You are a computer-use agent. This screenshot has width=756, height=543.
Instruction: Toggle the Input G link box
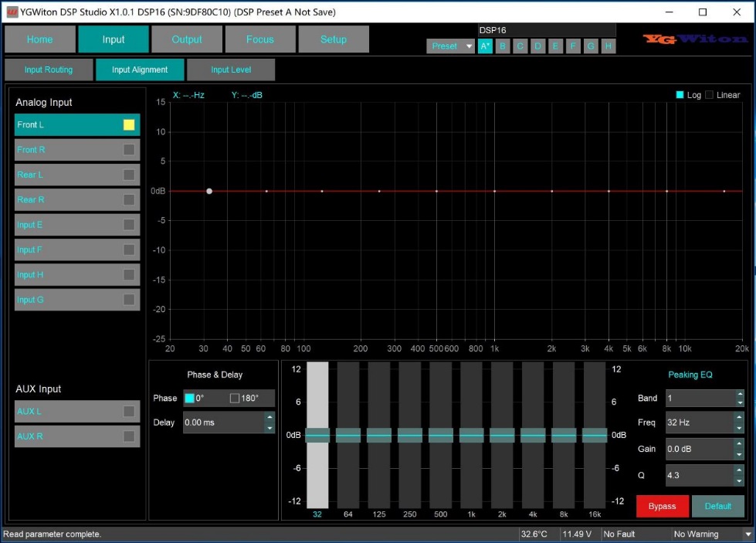[x=129, y=300]
